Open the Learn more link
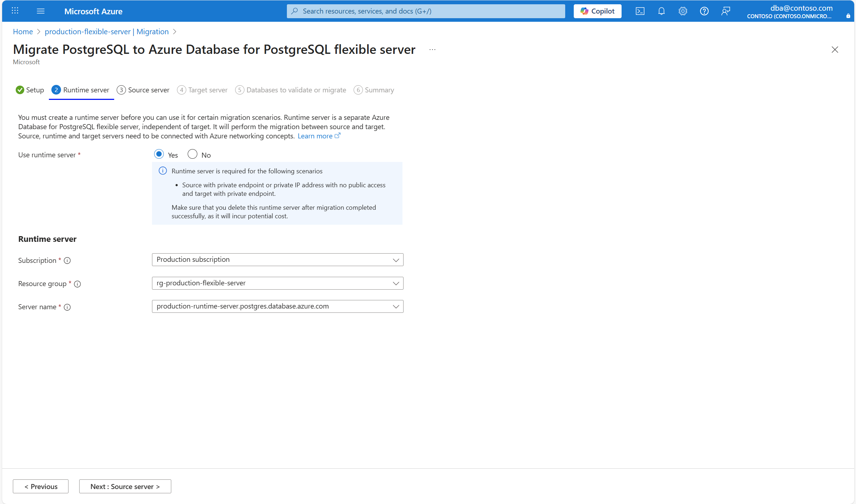Image resolution: width=856 pixels, height=504 pixels. pyautogui.click(x=315, y=136)
